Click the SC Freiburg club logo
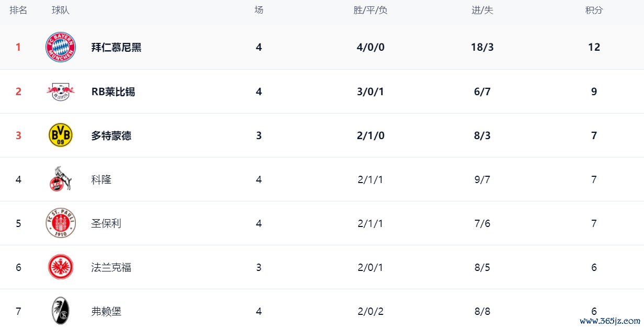Viewport: 644px width, 329px height. pos(61,311)
